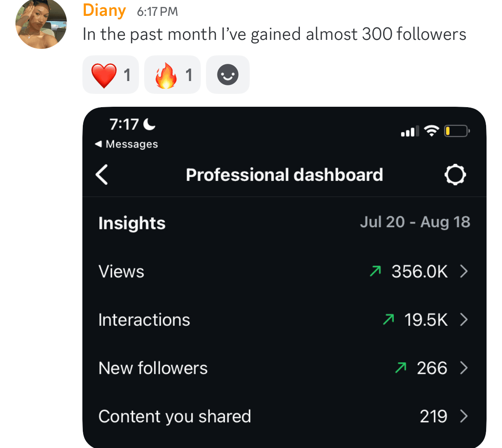Toggle the fire emoji reaction
The image size is (502, 448).
172,75
